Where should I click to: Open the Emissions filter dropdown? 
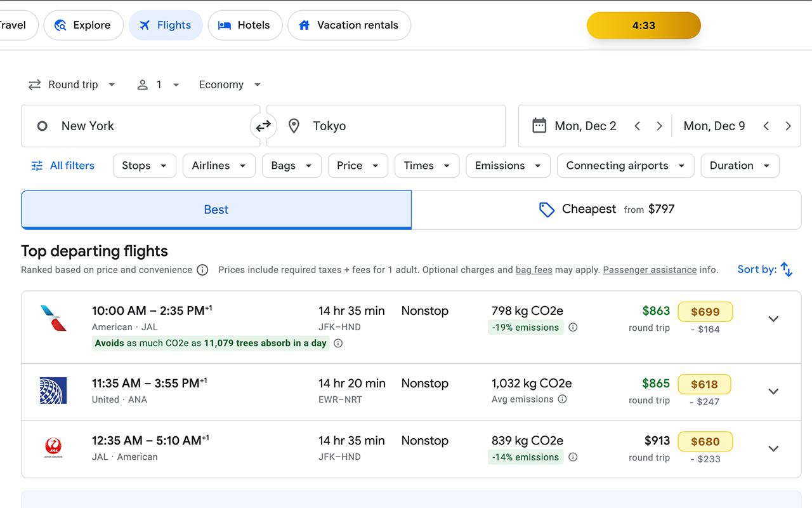508,166
